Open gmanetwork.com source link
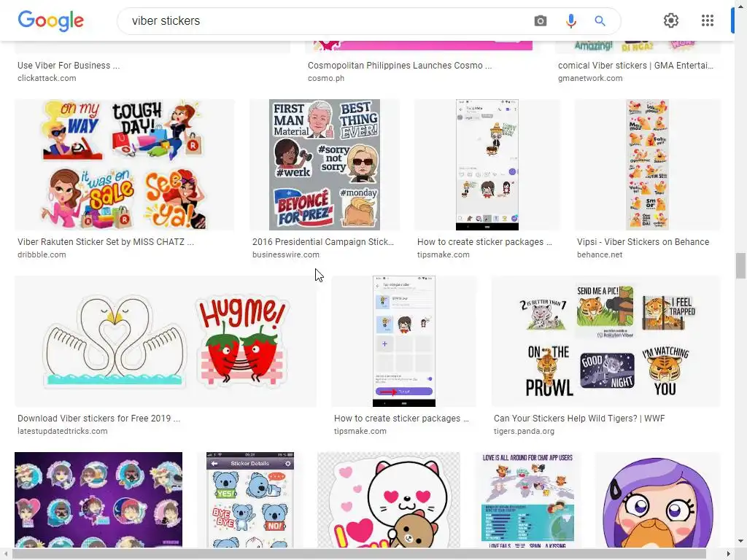 coord(590,78)
